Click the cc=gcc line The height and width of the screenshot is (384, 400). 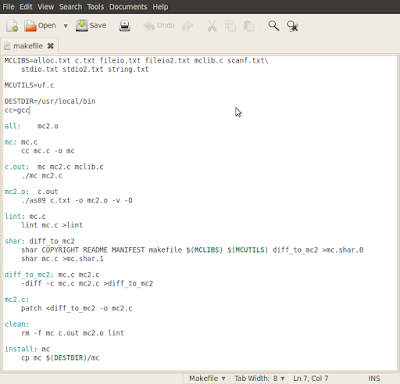17,110
